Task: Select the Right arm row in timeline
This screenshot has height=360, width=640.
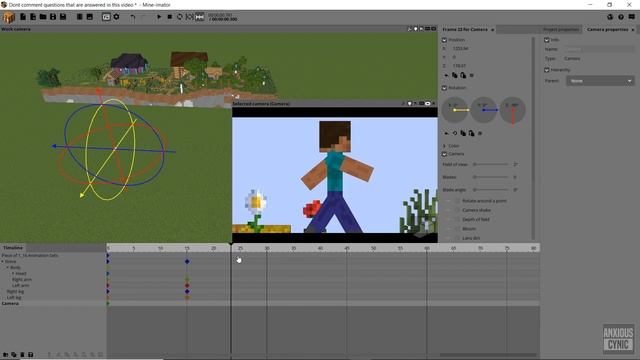Action: click(53, 280)
